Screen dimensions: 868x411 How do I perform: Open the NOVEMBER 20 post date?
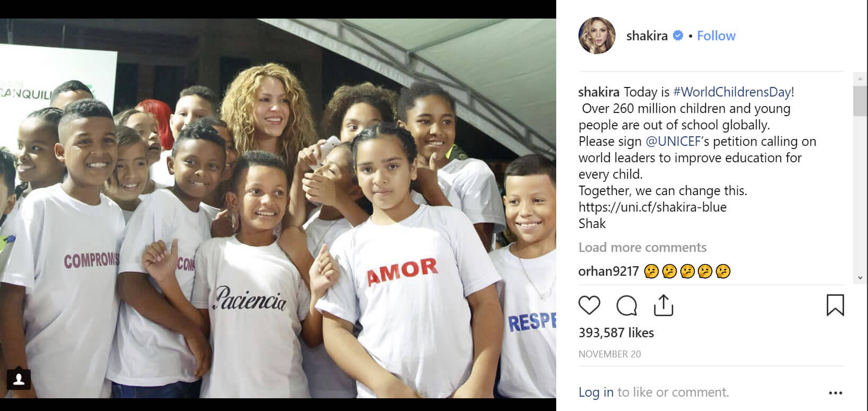click(610, 354)
